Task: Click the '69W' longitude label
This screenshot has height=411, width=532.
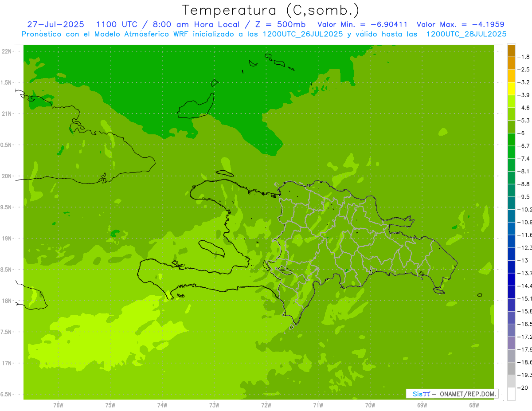Action: pyautogui.click(x=422, y=405)
